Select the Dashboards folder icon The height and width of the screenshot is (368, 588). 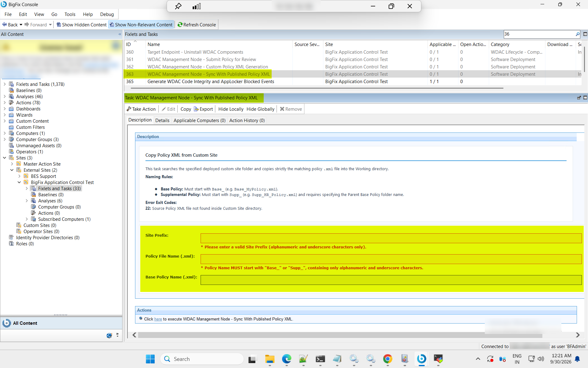coord(11,109)
